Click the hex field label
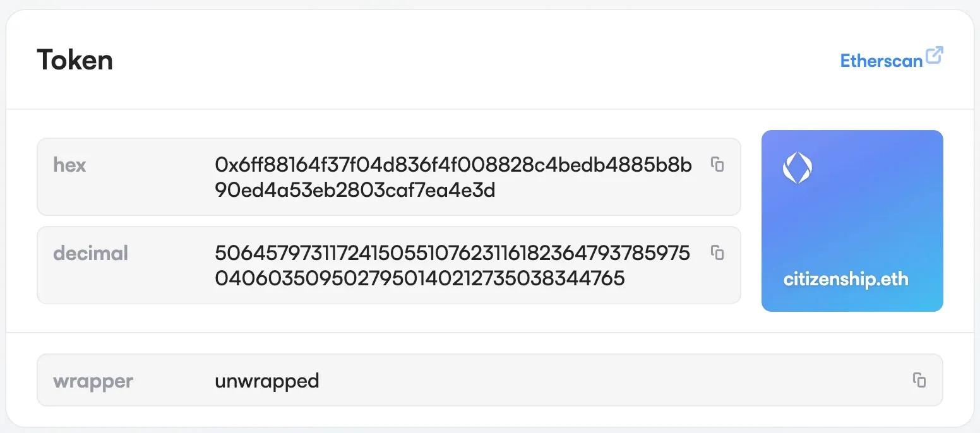 [x=69, y=165]
